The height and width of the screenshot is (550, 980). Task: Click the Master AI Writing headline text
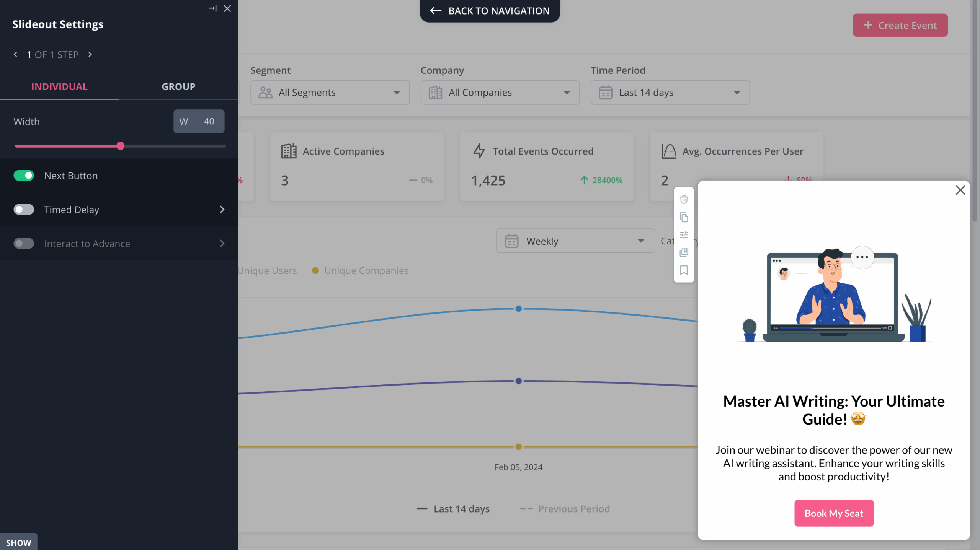point(834,410)
